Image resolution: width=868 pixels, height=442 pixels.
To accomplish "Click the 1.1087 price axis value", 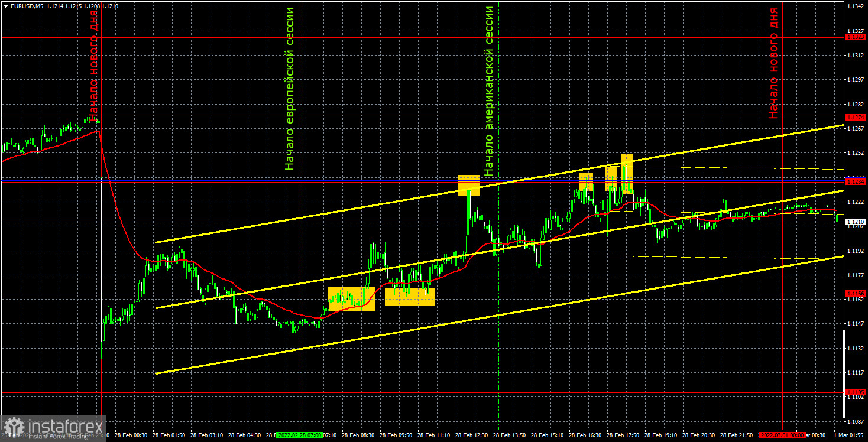I will point(856,421).
